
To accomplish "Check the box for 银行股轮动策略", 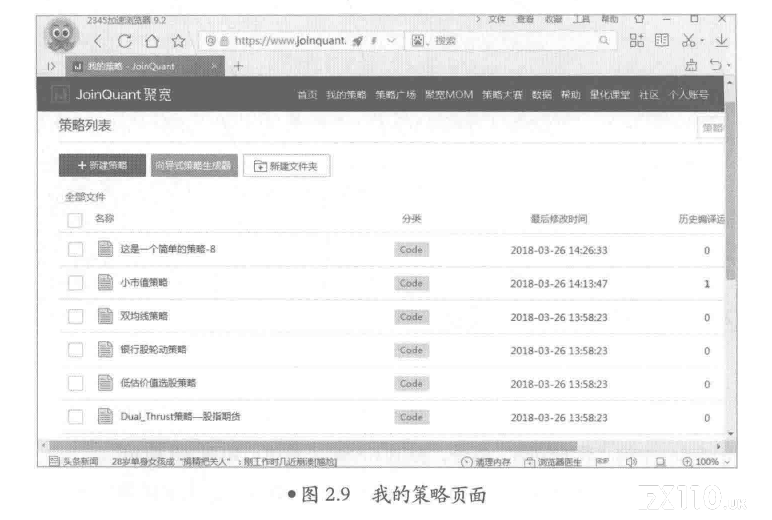I will pos(75,350).
